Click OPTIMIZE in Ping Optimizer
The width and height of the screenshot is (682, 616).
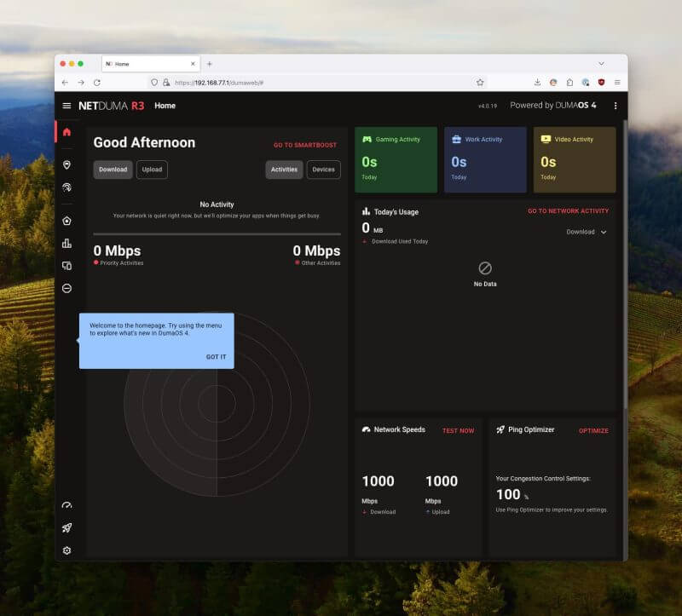click(x=593, y=431)
